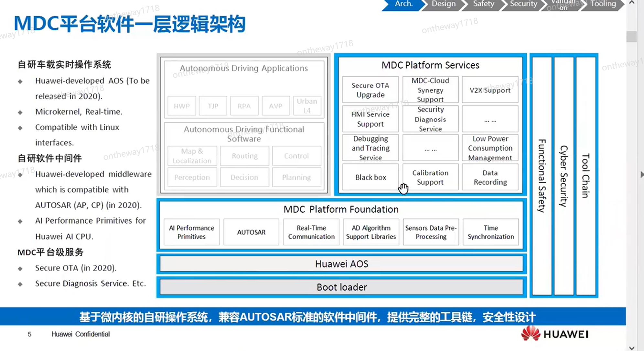Click the "Time Synchronization" box

click(x=491, y=232)
